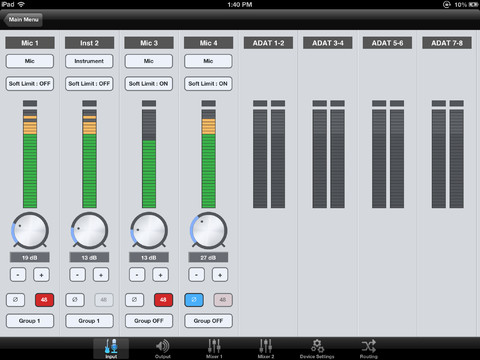Enable Soft Limit on Mic 1
The height and width of the screenshot is (360, 480).
click(30, 84)
